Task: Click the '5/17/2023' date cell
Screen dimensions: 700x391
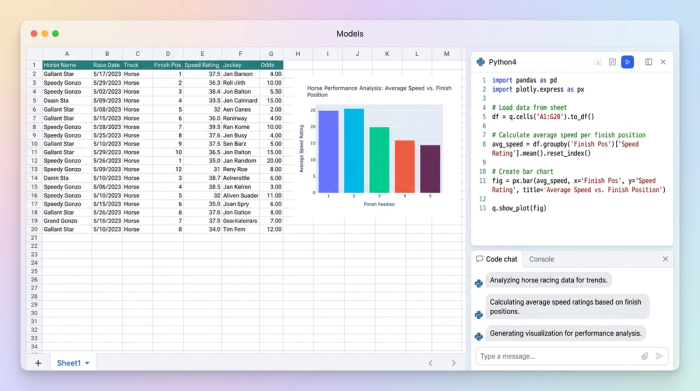Action: point(107,74)
